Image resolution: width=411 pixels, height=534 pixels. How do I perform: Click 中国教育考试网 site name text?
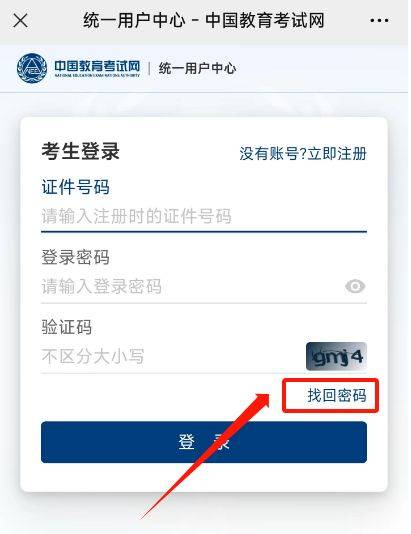tap(97, 66)
